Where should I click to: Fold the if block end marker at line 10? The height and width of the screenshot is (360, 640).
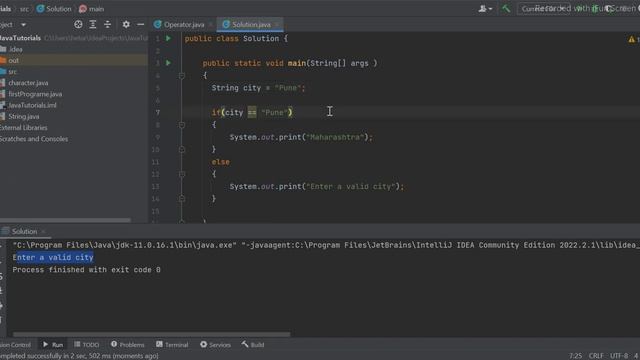182,149
